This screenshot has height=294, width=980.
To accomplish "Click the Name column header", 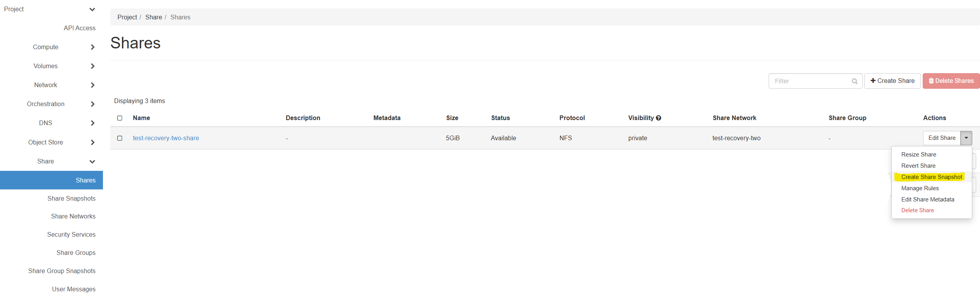I will [141, 118].
